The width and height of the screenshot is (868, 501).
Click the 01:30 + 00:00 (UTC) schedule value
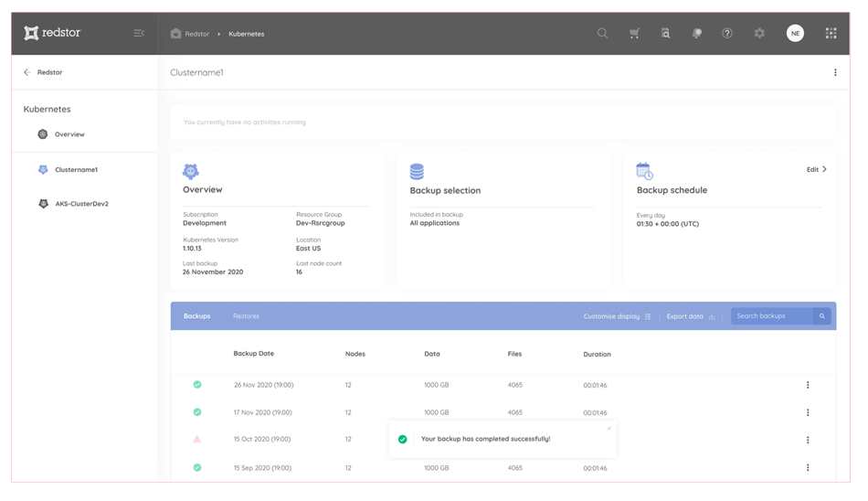[668, 225]
